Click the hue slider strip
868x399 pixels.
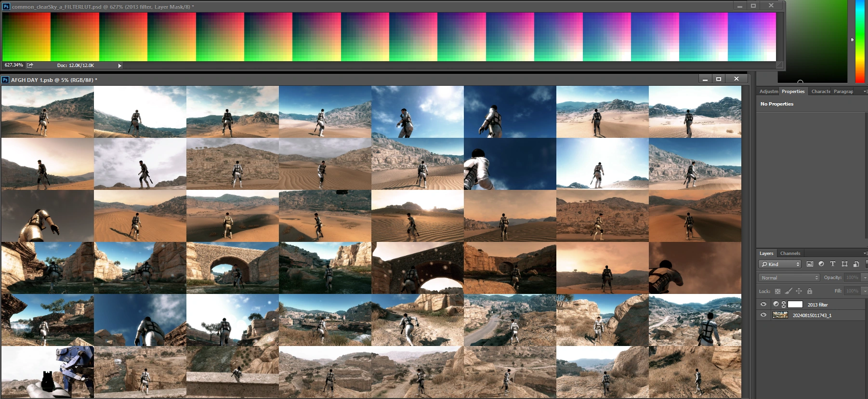(860, 41)
